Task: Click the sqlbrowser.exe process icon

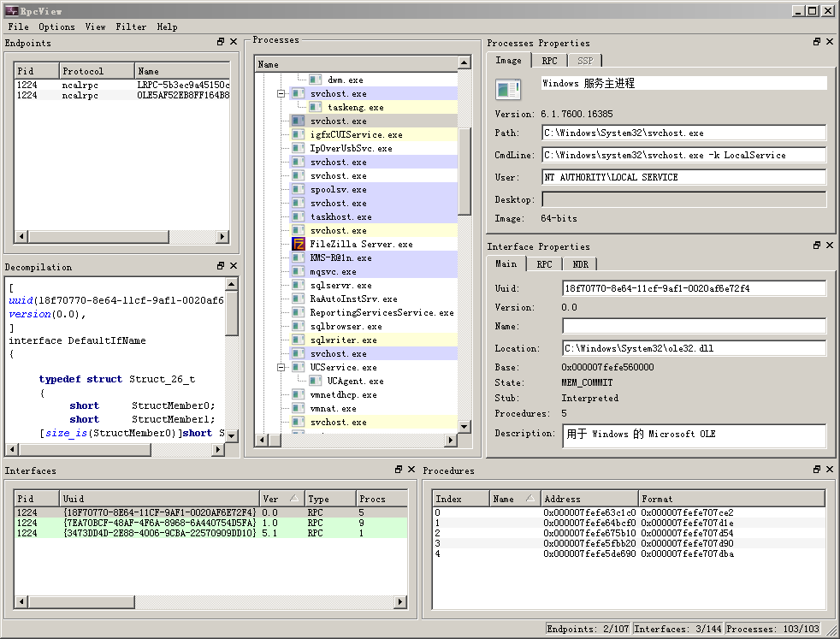Action: point(298,326)
